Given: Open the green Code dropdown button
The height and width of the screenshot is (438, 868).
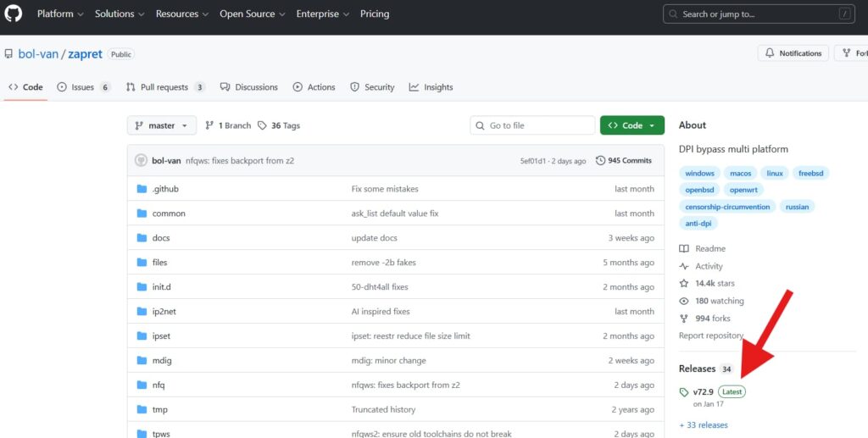Looking at the screenshot, I should tap(632, 125).
